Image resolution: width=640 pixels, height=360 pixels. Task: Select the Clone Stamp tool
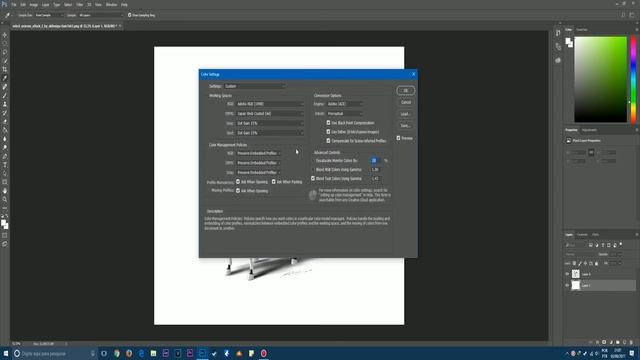click(5, 104)
